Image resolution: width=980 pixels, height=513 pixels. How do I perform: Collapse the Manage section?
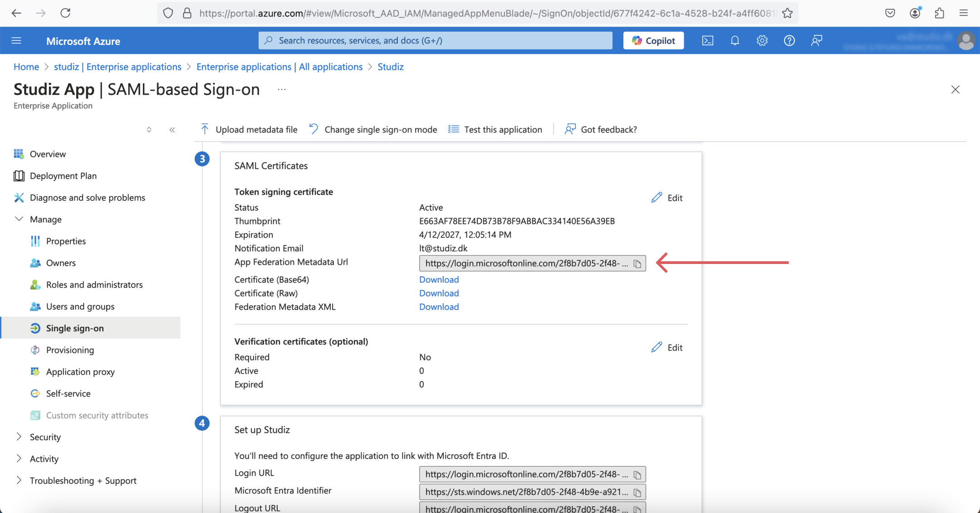[x=19, y=219]
